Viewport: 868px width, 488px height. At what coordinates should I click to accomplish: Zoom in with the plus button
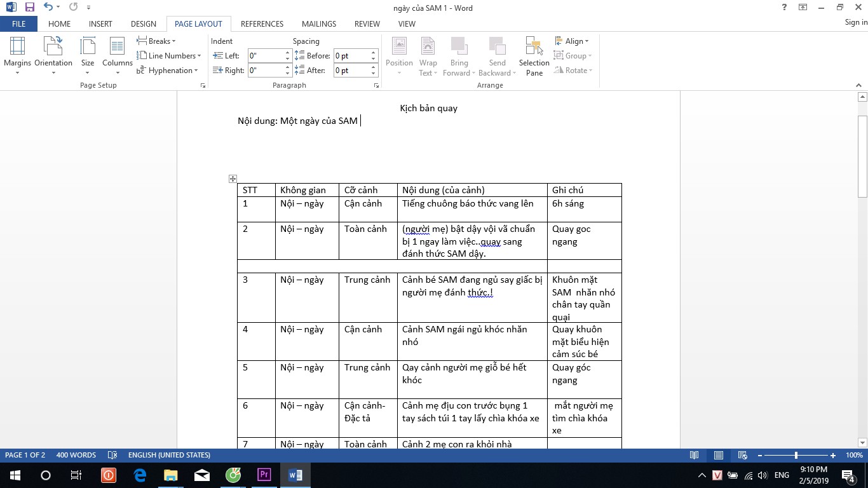pos(833,456)
